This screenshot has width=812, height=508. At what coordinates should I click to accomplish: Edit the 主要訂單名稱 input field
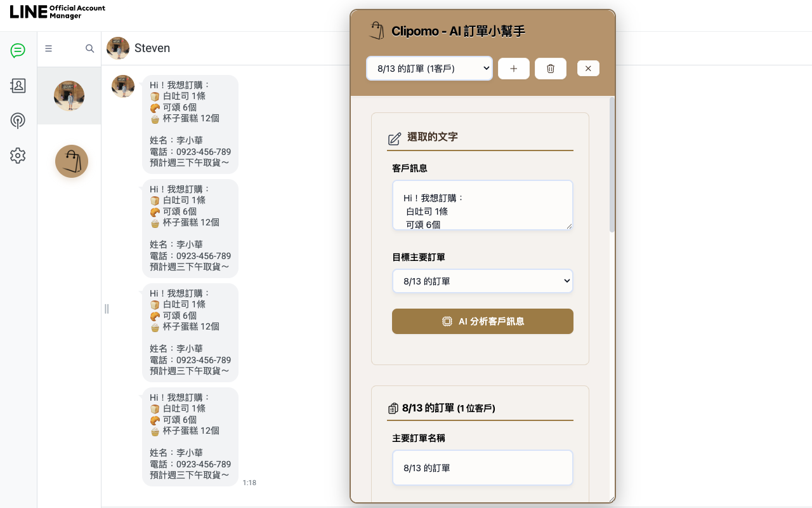tap(482, 468)
